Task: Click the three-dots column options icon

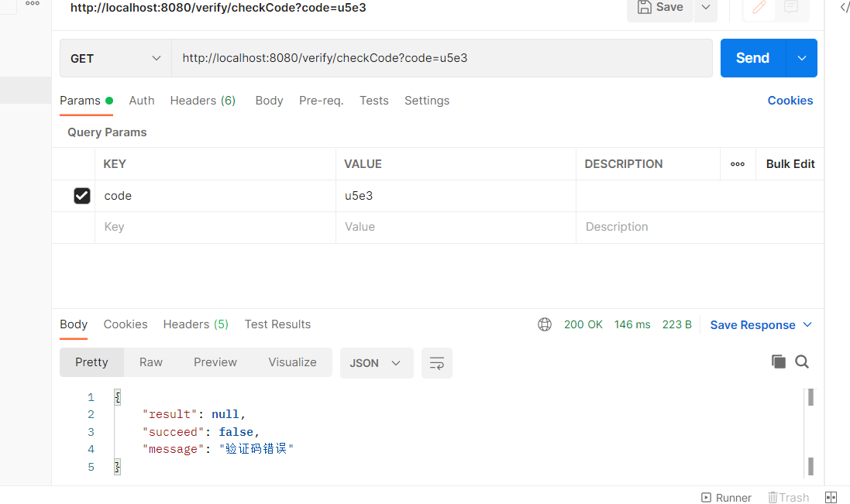Action: pyautogui.click(x=738, y=164)
